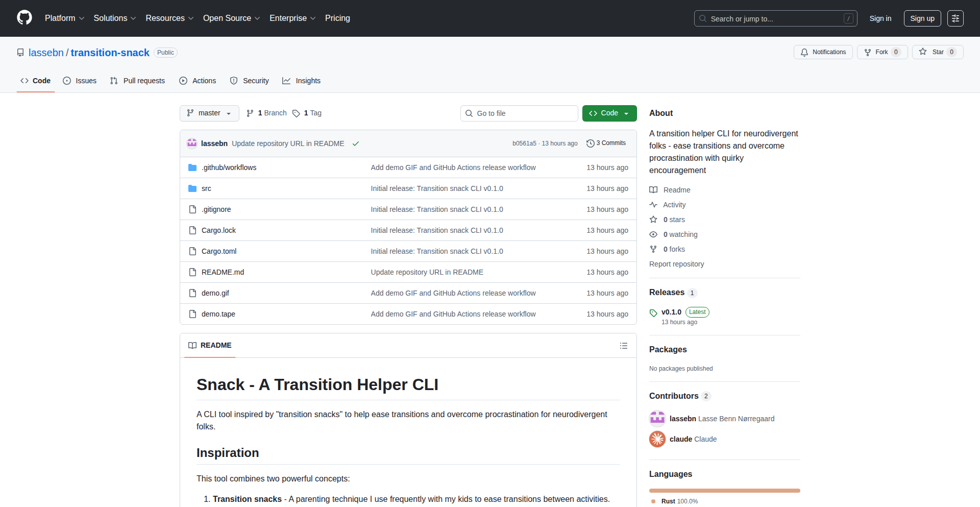The height and width of the screenshot is (507, 980).
Task: Click the Activity pulse icon
Action: [x=653, y=205]
